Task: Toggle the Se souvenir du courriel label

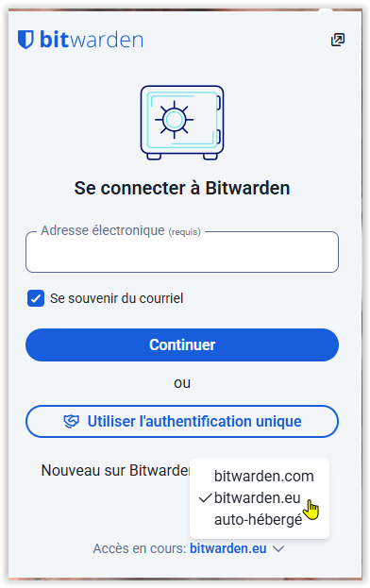Action: 117,298
